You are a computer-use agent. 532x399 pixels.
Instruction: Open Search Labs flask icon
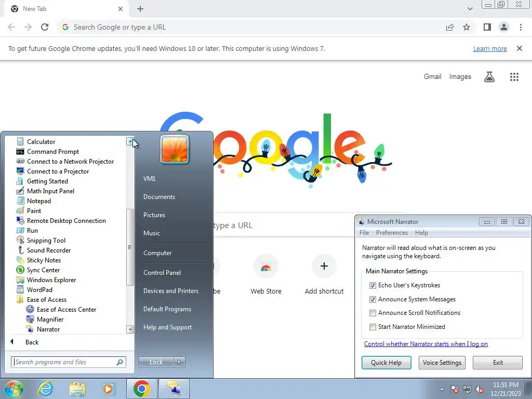coord(489,77)
